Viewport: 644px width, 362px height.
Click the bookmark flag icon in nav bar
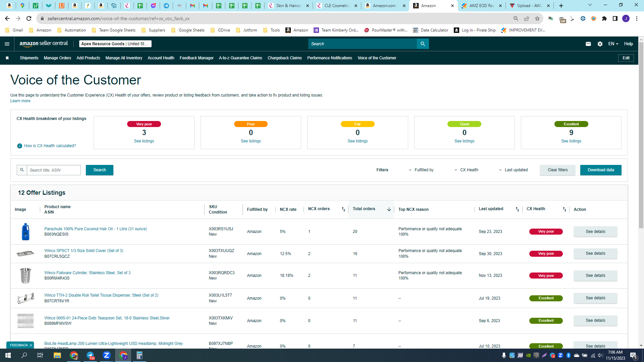tap(7, 58)
